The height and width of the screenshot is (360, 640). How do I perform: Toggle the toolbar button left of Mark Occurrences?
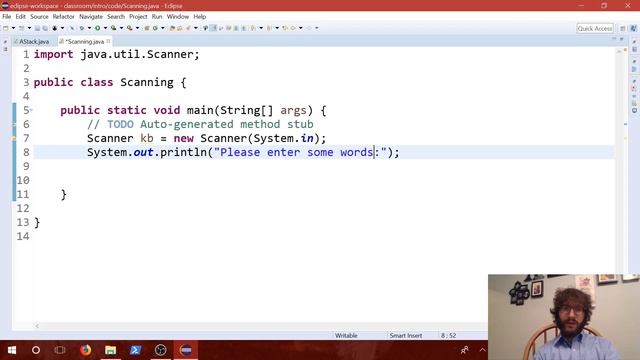tap(205, 28)
